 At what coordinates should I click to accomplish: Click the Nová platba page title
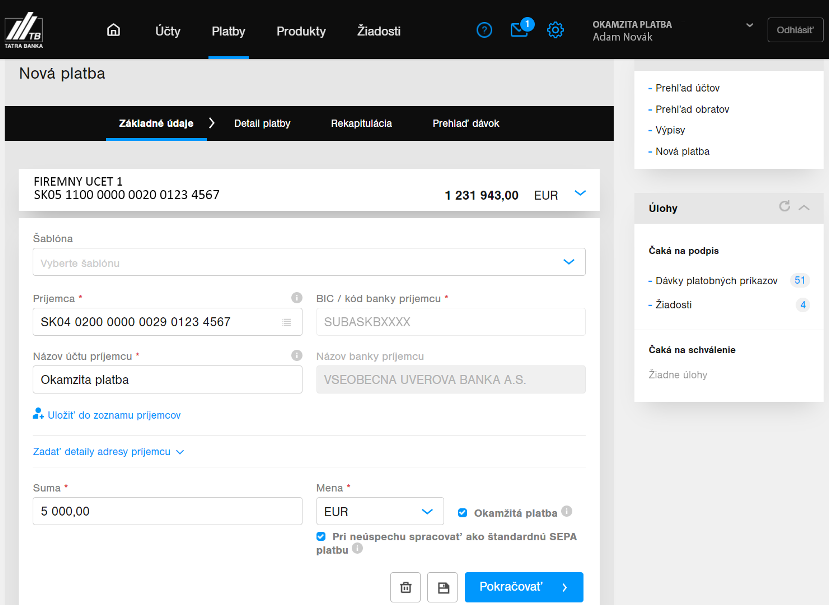click(62, 74)
